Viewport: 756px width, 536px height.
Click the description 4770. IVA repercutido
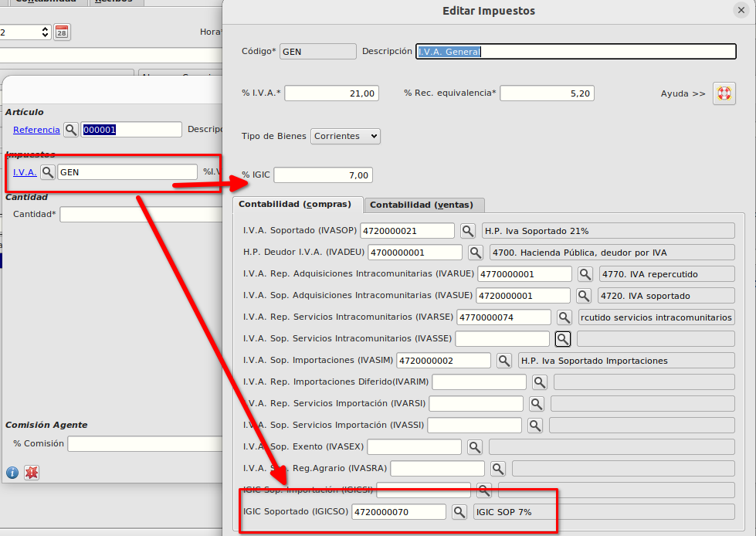pyautogui.click(x=667, y=273)
